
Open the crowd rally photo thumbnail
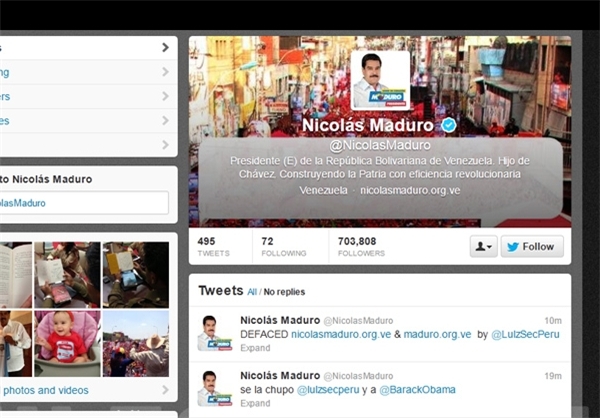click(x=136, y=343)
